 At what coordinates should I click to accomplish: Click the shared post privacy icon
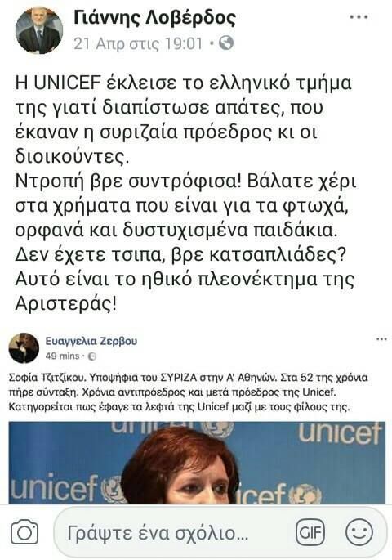92,356
